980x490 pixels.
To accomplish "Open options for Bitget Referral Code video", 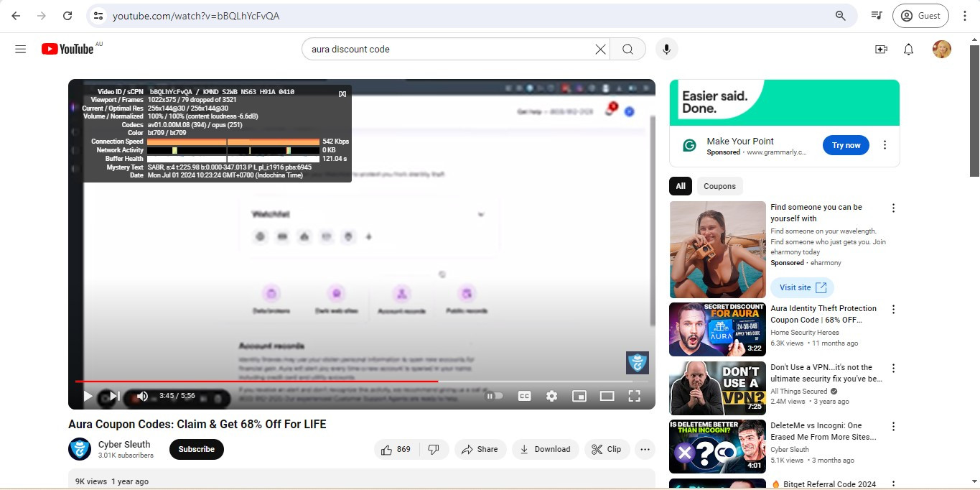I will coord(893,485).
